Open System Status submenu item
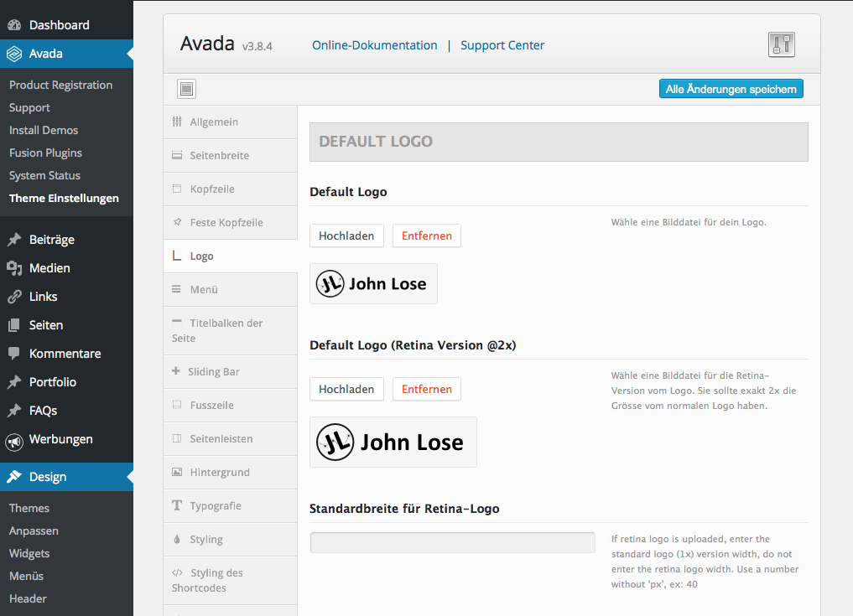Image resolution: width=853 pixels, height=616 pixels. [x=44, y=176]
